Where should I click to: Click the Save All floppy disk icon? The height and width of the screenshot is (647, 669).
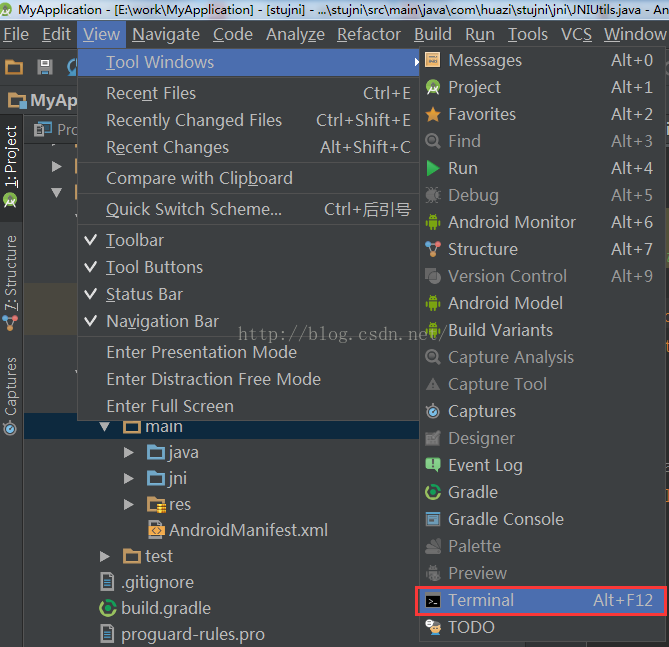click(x=45, y=67)
